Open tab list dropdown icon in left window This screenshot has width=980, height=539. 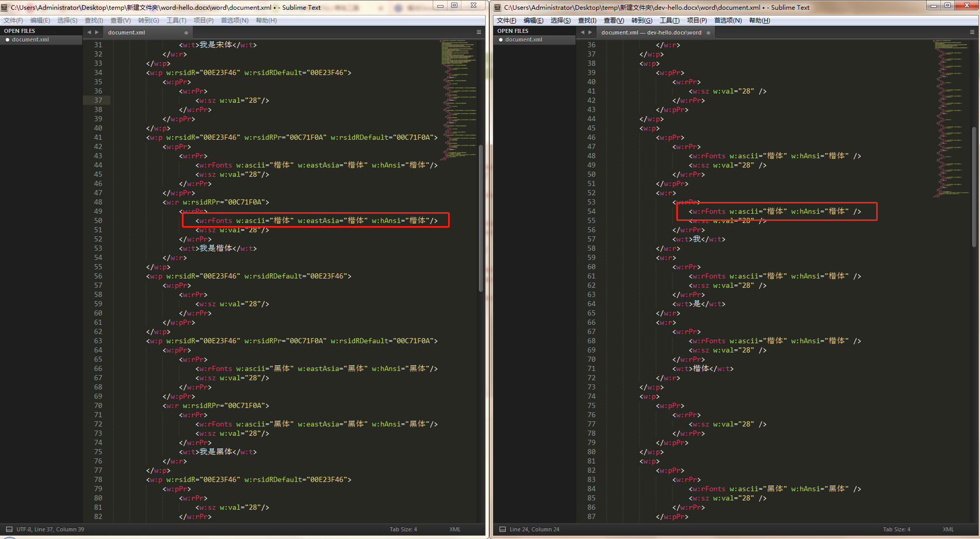pyautogui.click(x=479, y=32)
